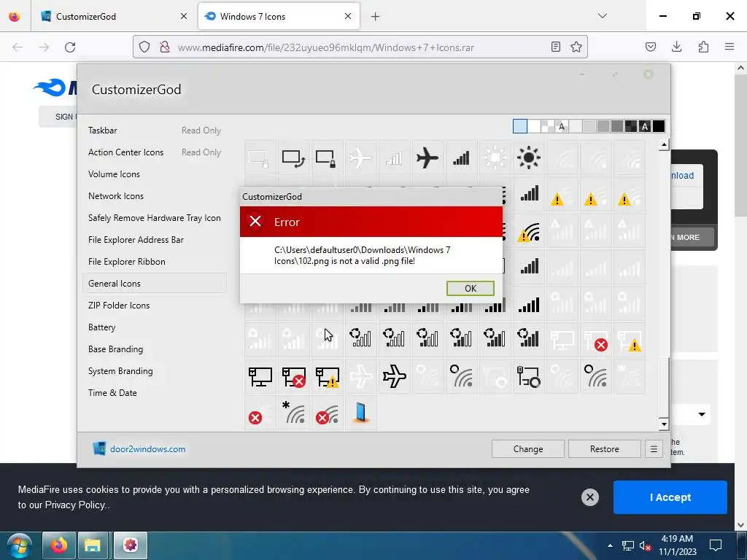
Task: Open File Explorer Address Bar category
Action: [136, 240]
